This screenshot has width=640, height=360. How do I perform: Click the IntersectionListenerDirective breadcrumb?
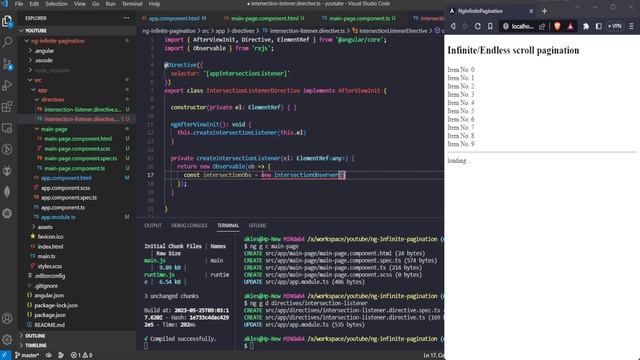393,31
